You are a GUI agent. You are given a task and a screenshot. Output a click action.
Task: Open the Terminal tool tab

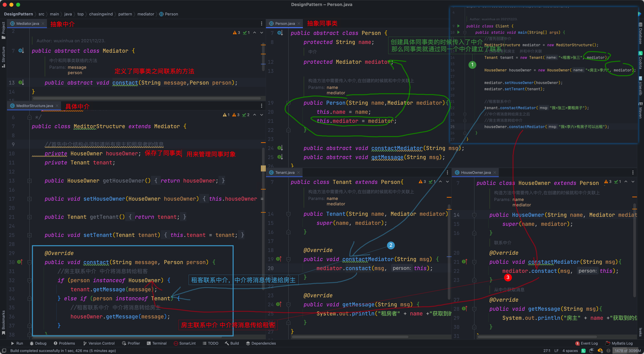156,343
